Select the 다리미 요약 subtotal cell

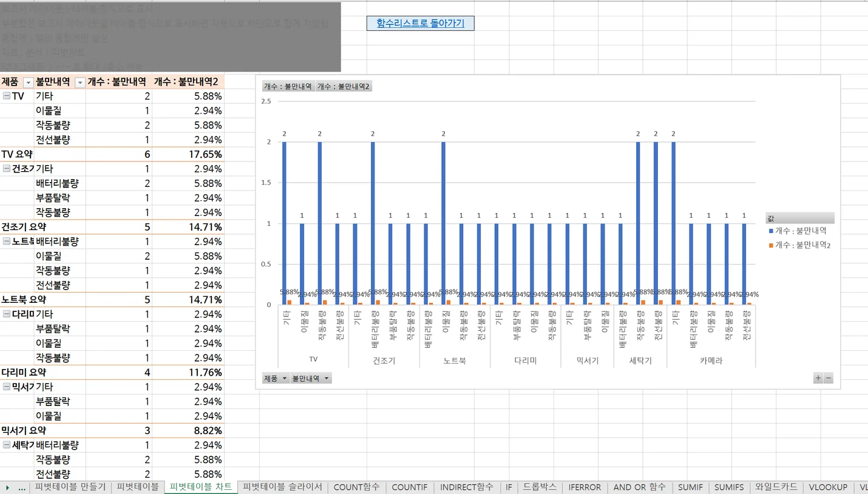click(x=17, y=373)
